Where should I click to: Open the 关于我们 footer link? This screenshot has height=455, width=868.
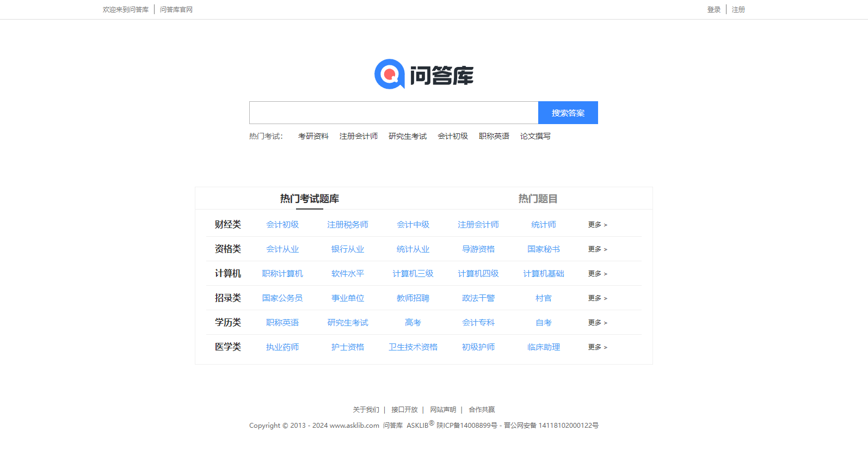click(x=366, y=410)
